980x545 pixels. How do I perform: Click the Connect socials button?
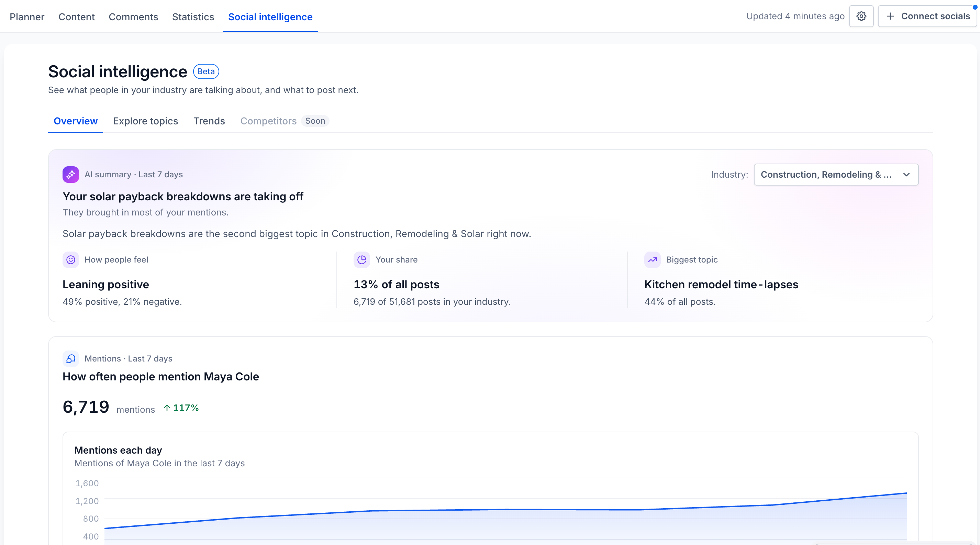tap(927, 16)
